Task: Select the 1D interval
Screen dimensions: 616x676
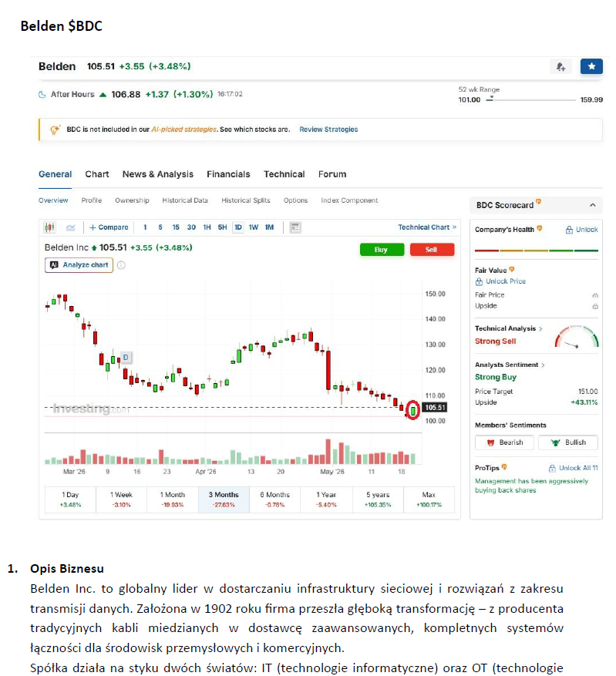Action: [x=238, y=227]
